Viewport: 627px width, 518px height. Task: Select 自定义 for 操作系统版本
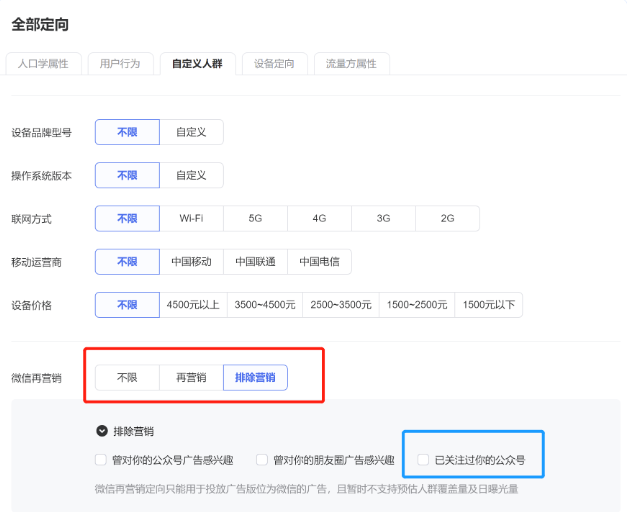[191, 175]
